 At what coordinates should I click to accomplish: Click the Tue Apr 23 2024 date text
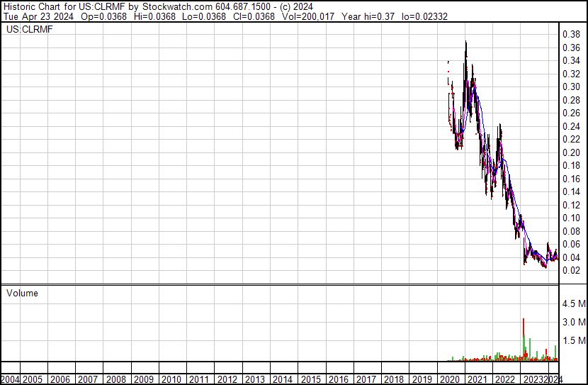(38, 16)
